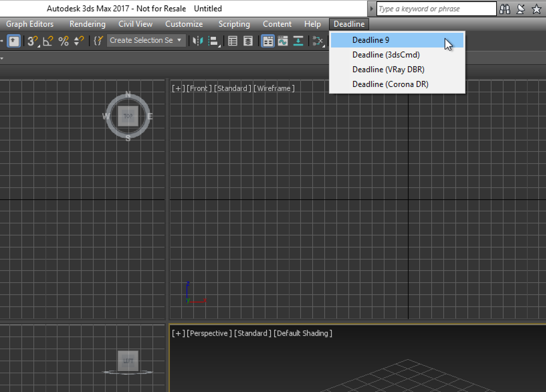Open the Curve Editor

pos(283,41)
